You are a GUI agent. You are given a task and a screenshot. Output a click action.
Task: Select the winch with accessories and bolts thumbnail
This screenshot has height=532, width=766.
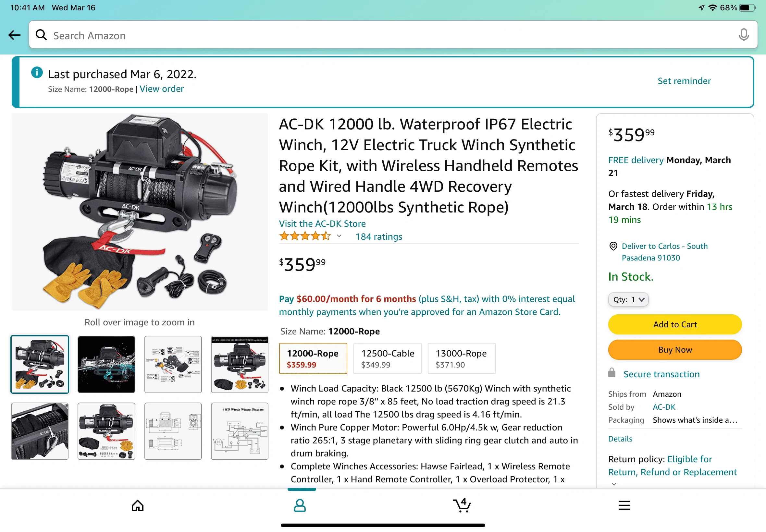106,431
